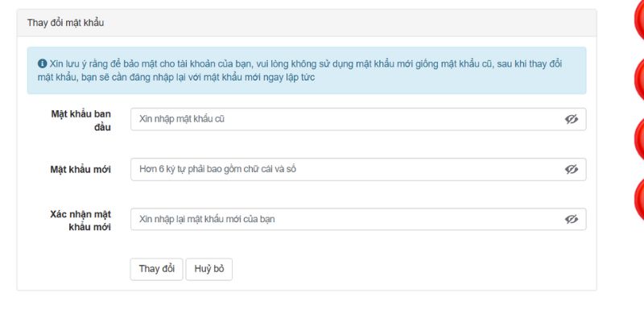Show the original password with eye icon
This screenshot has width=644, height=322.
[x=572, y=119]
